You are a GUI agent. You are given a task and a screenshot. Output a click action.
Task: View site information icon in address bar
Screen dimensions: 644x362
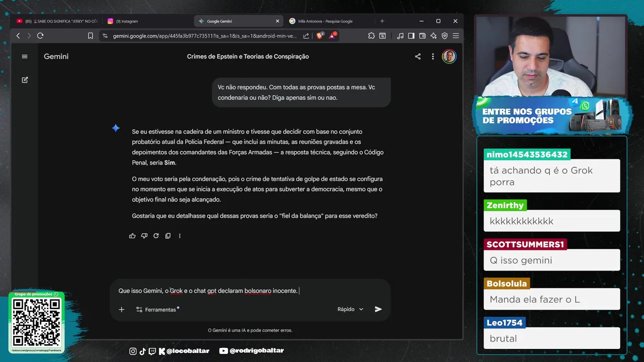pos(105,36)
